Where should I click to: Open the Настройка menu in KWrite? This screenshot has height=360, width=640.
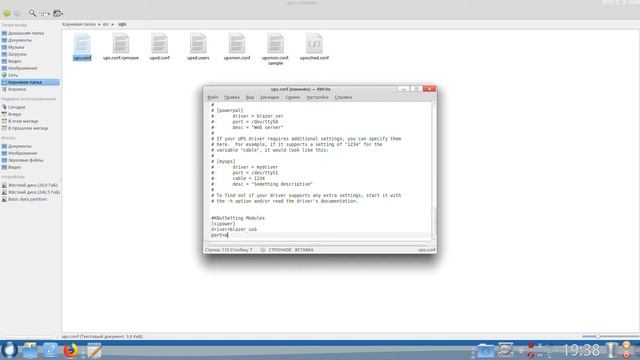(x=318, y=97)
